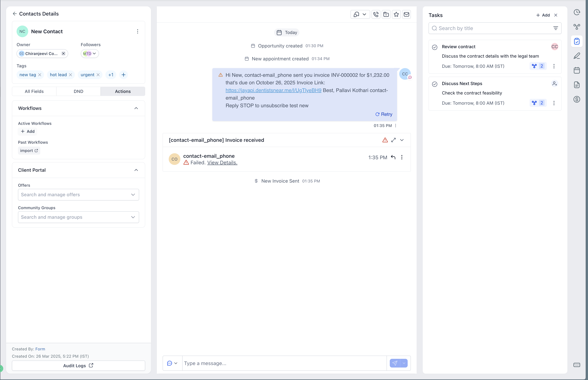Open the View Details link for failed email
This screenshot has height=380, width=588.
click(222, 163)
